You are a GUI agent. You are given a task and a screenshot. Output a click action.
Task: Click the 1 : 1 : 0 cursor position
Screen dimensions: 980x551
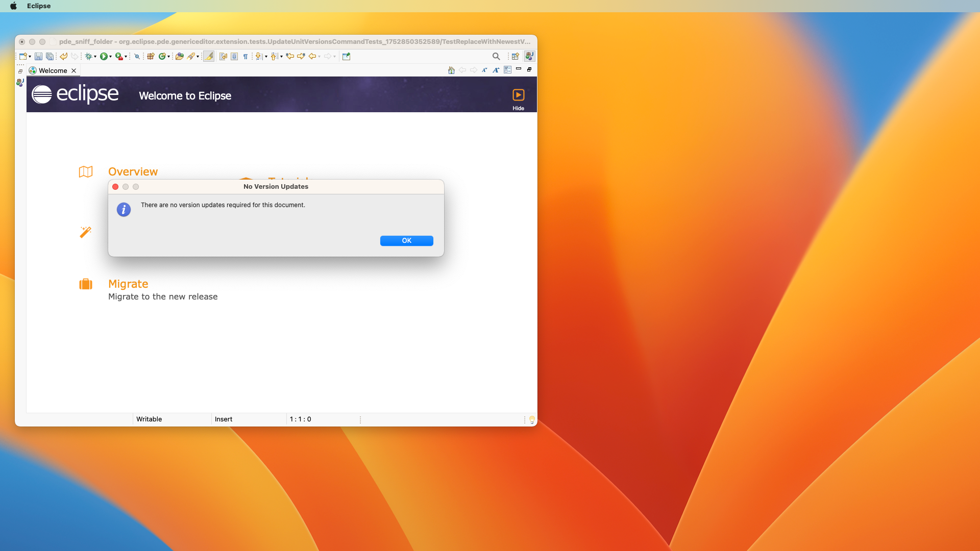301,419
